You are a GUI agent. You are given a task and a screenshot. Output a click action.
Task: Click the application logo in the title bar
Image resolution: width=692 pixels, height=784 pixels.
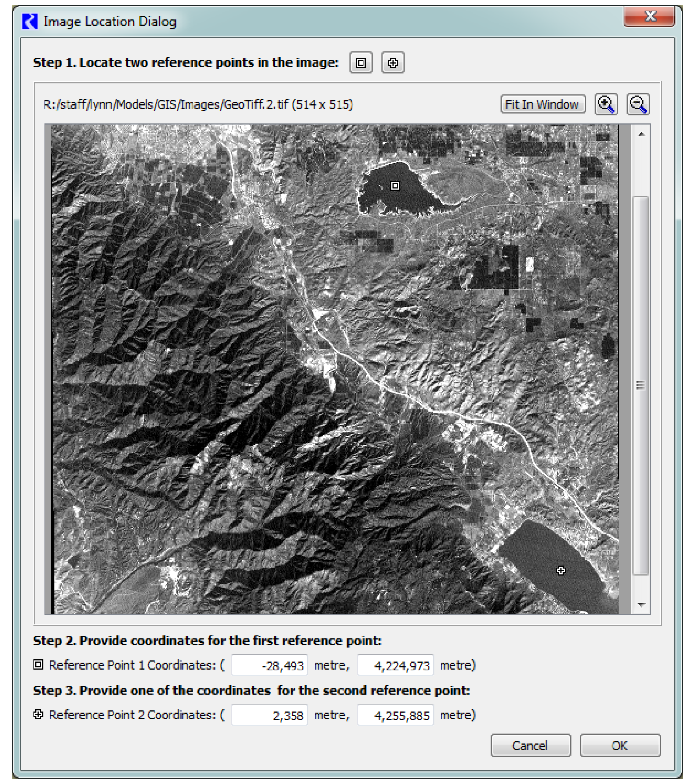[30, 22]
